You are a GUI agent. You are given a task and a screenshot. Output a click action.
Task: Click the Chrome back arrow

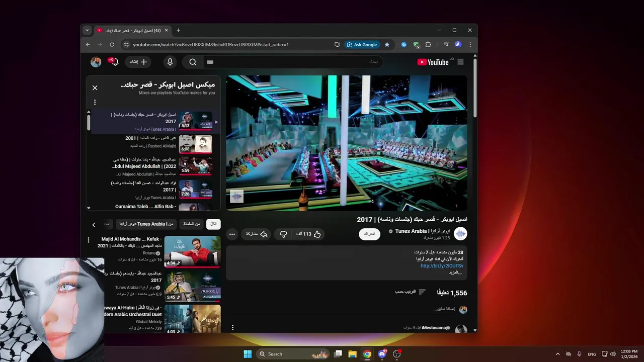(88, 45)
